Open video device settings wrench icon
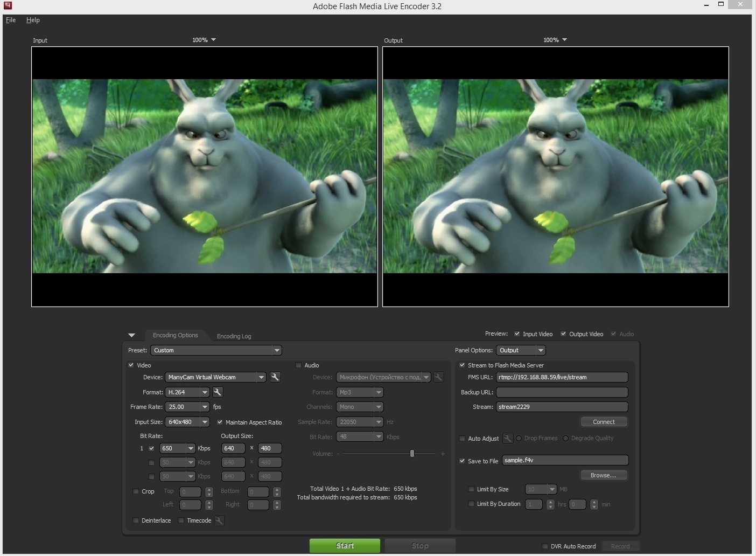Image resolution: width=756 pixels, height=556 pixels. click(x=275, y=377)
